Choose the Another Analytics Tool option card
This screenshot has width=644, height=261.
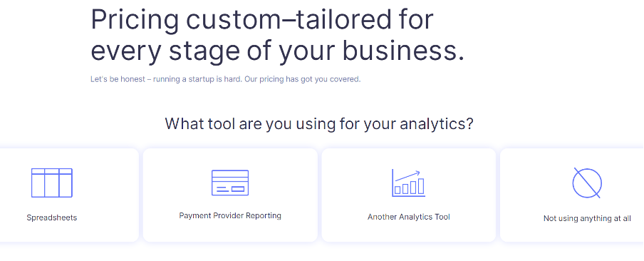click(x=409, y=195)
